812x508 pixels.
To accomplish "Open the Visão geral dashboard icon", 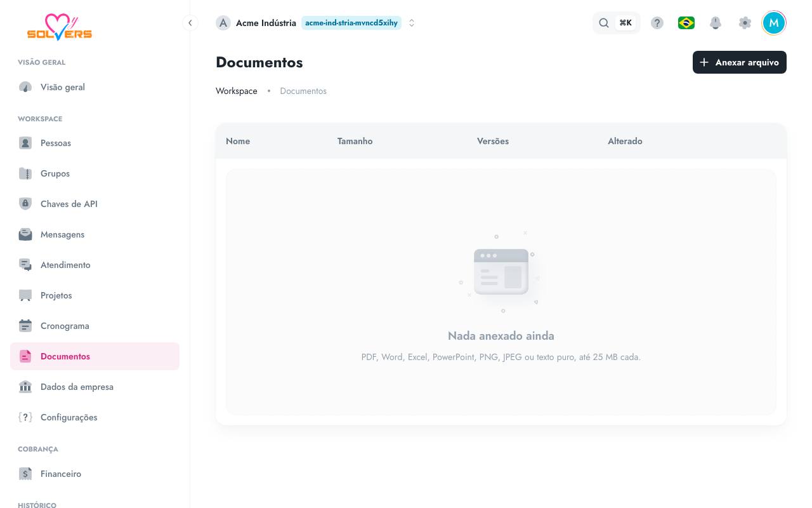I will coord(25,87).
